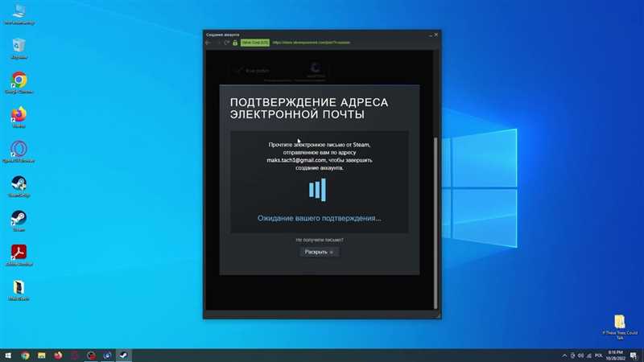Open the Adobe Acrobat Reader desktop shortcut

pos(19,255)
